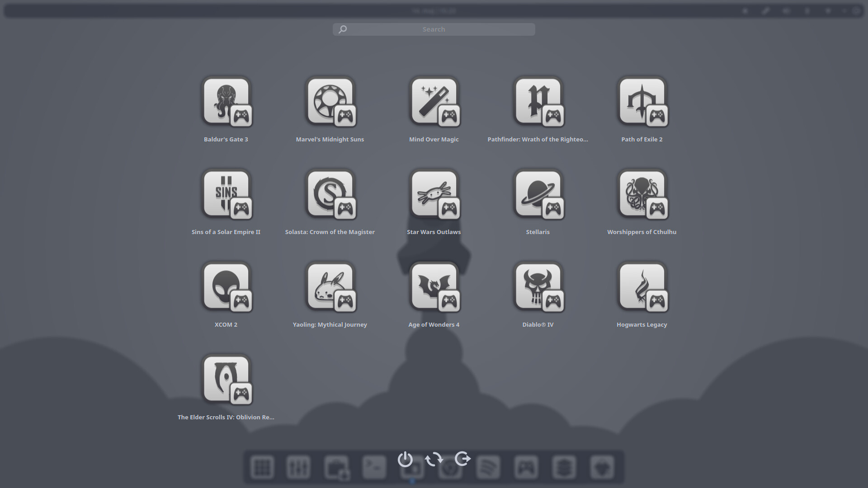Click the Yaoling rabbit creature icon
The width and height of the screenshot is (868, 488).
330,287
